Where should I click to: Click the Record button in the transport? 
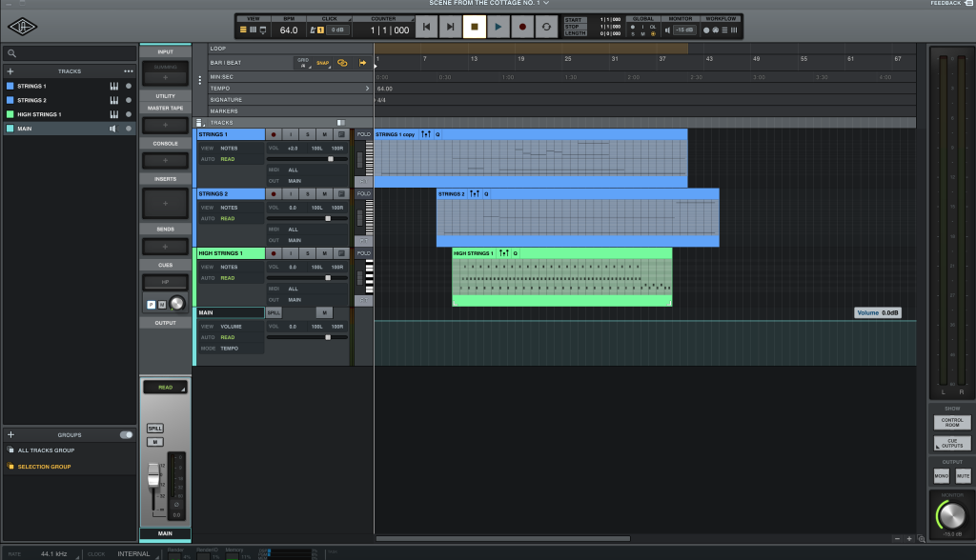522,28
